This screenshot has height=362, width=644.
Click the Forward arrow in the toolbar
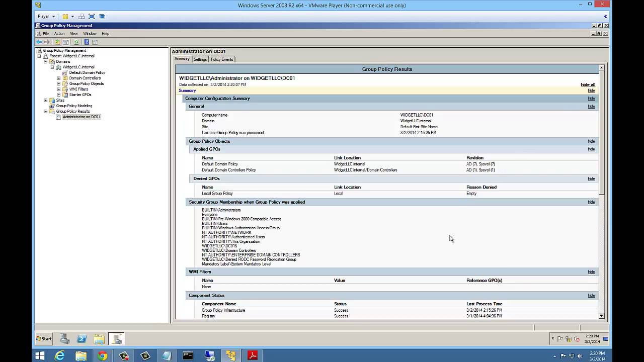pos(47,42)
